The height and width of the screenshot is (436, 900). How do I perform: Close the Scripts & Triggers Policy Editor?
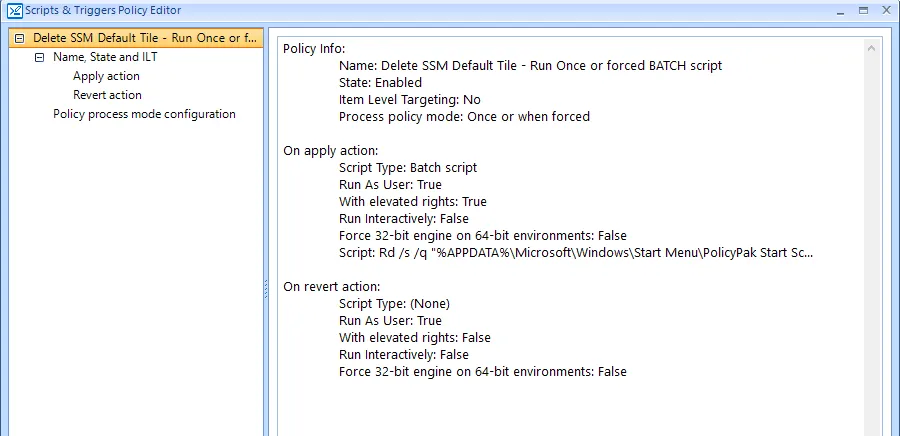pos(885,10)
